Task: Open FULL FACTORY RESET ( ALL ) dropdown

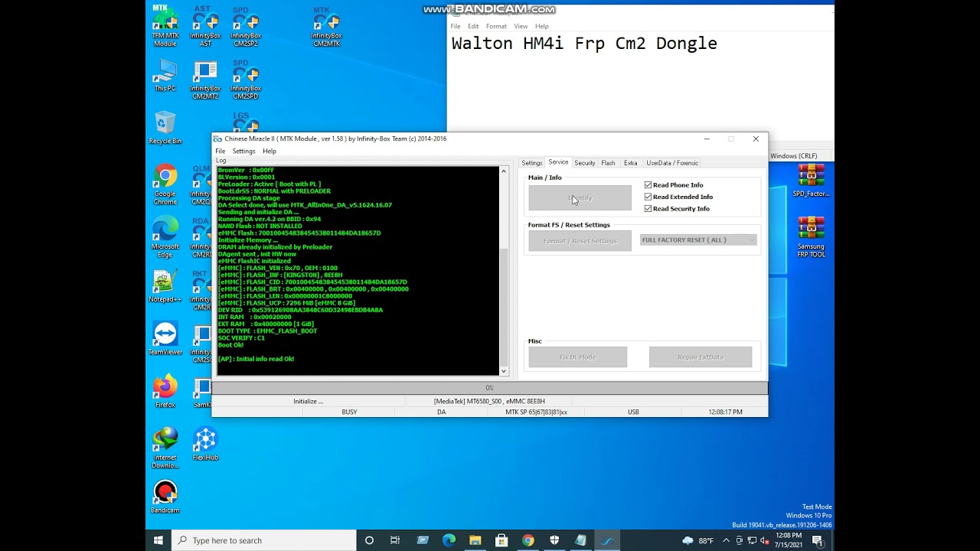Action: pyautogui.click(x=698, y=240)
